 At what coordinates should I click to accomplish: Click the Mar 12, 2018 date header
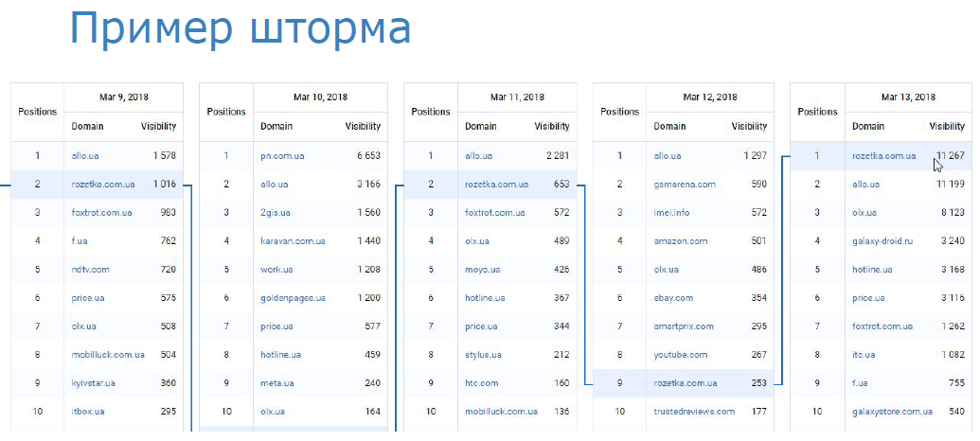click(710, 97)
